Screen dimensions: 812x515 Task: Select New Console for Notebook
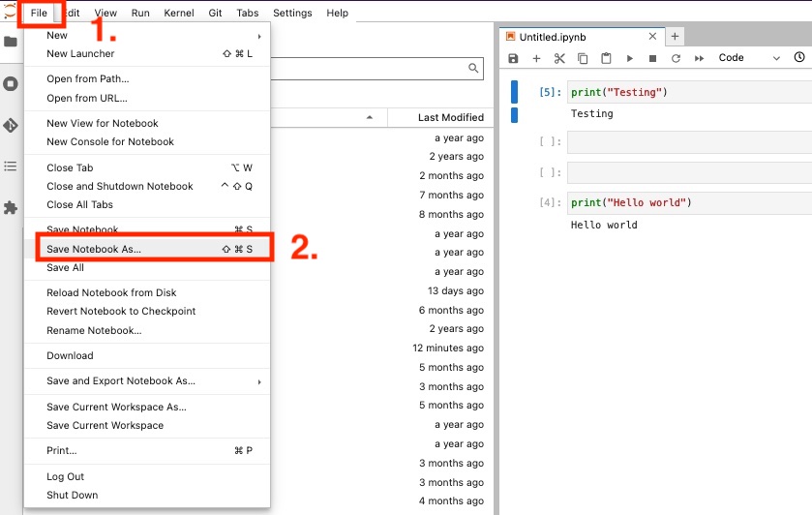tap(147, 142)
